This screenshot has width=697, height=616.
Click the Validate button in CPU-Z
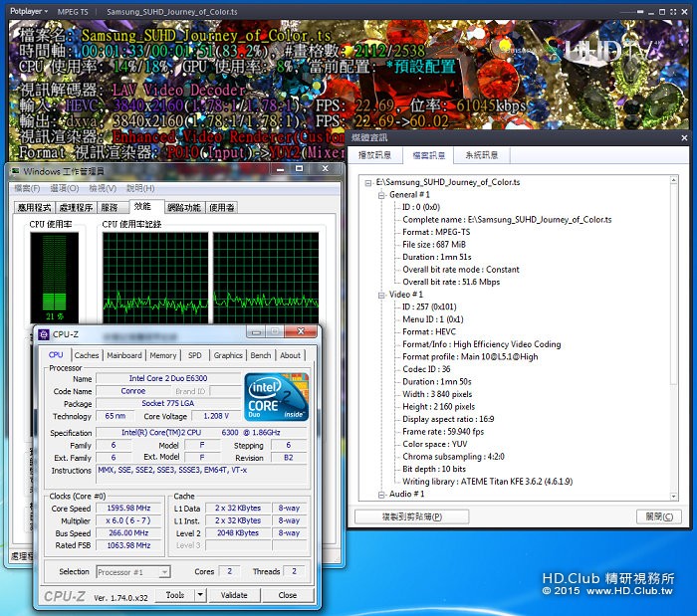coord(234,595)
